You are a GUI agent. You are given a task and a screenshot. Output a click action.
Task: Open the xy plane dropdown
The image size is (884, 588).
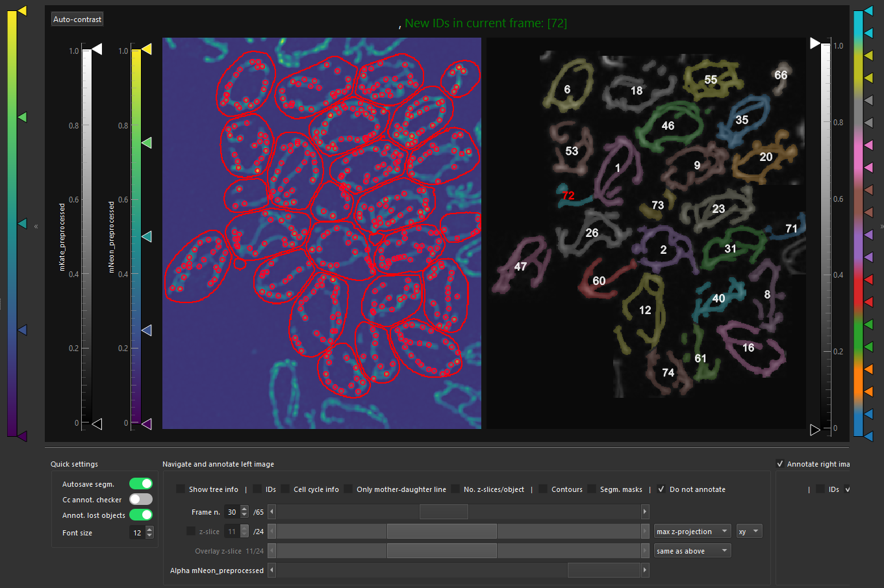click(749, 532)
